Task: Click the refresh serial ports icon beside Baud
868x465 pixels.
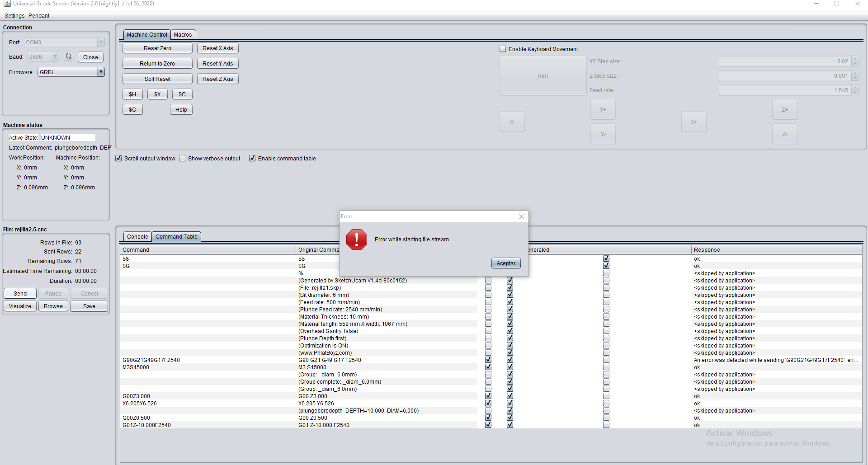Action: pyautogui.click(x=69, y=56)
